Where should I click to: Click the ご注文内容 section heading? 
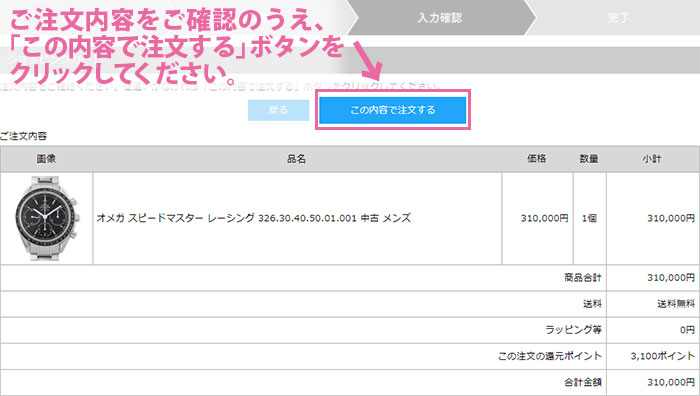tap(24, 136)
